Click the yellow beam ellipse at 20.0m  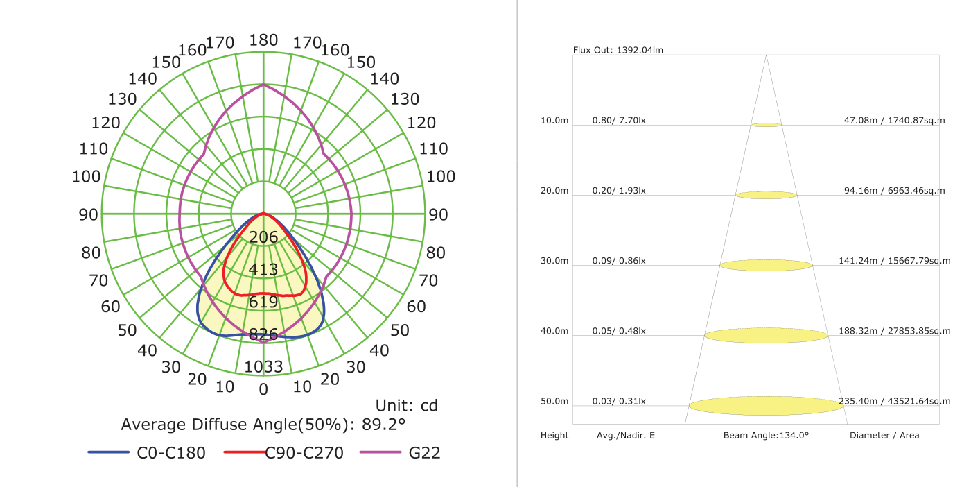click(x=766, y=195)
